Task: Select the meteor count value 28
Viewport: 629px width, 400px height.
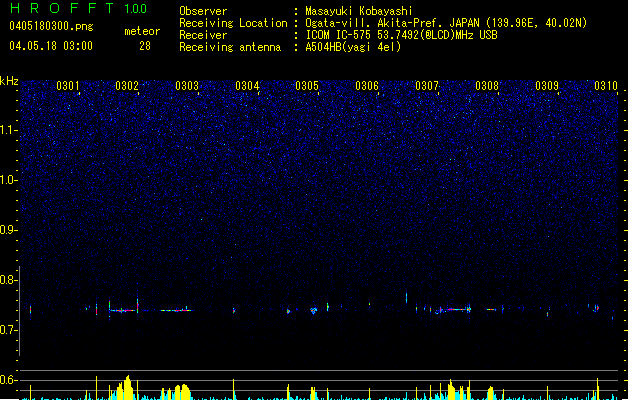Action: (x=145, y=46)
